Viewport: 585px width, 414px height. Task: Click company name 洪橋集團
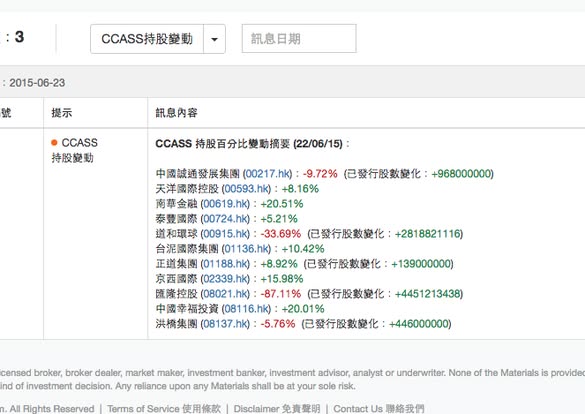click(x=176, y=324)
